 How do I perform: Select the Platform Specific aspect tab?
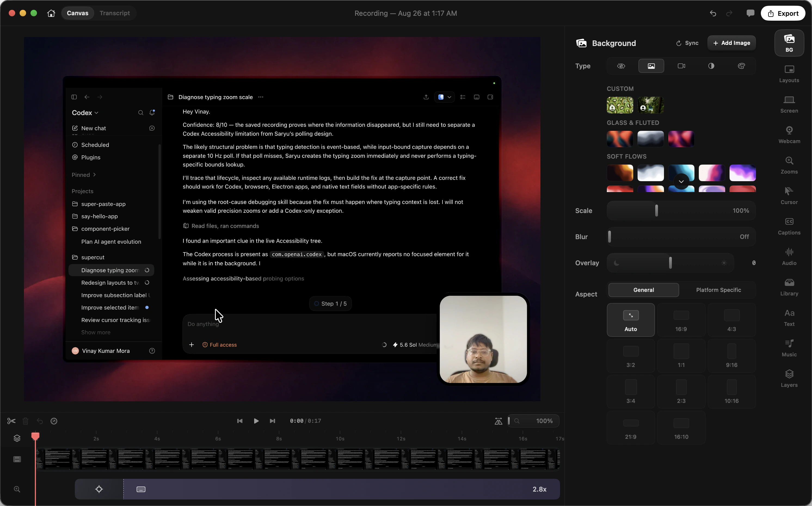(x=718, y=290)
